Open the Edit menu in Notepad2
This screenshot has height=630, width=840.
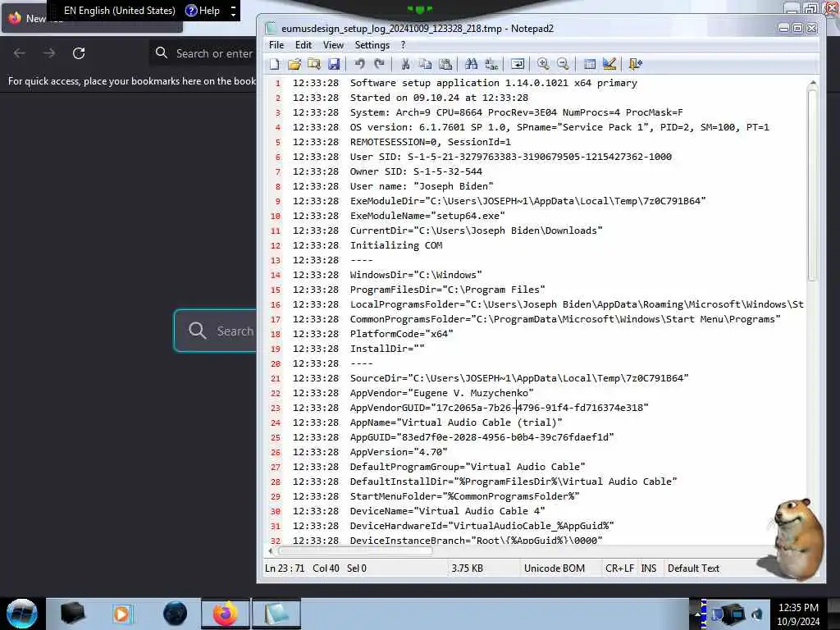pyautogui.click(x=304, y=45)
